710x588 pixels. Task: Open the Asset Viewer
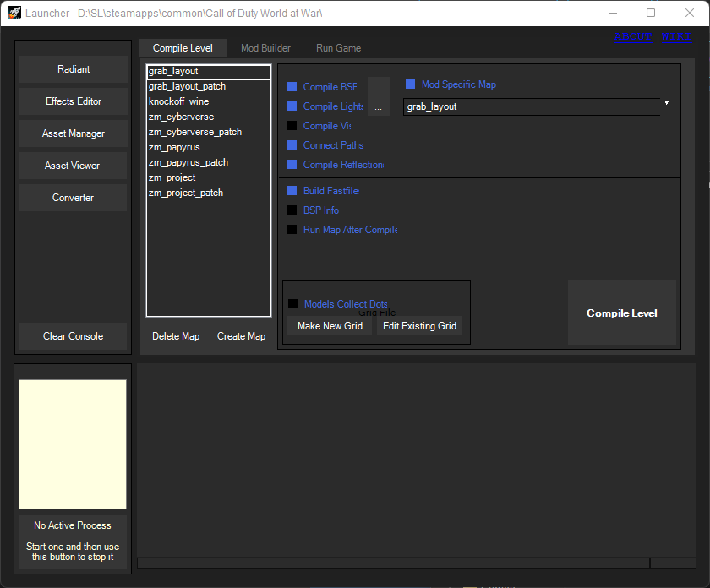coord(74,166)
